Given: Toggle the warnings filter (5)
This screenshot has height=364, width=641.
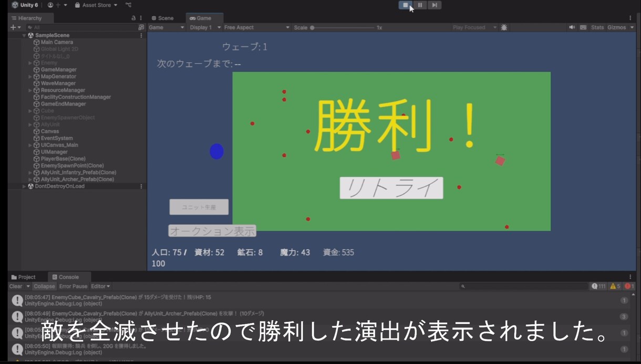Looking at the screenshot, I should 615,286.
